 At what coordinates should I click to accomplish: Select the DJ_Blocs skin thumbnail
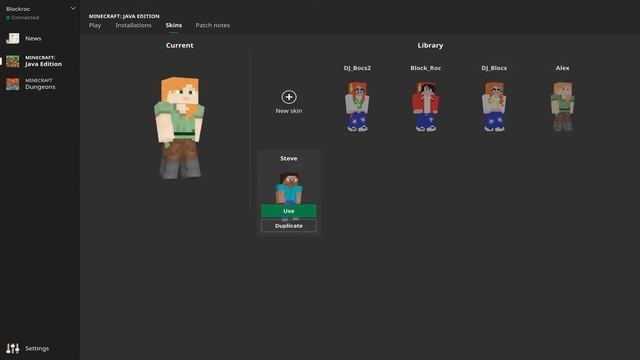494,107
